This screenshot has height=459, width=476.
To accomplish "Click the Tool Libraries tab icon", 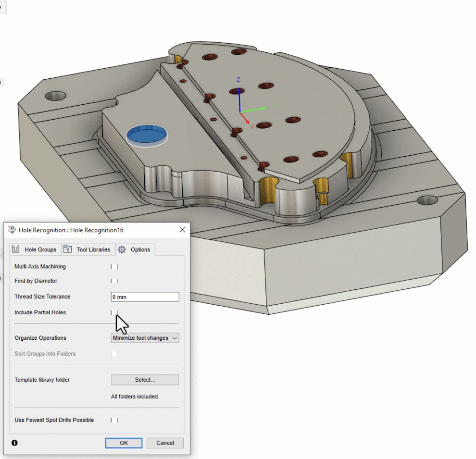I will tap(67, 249).
